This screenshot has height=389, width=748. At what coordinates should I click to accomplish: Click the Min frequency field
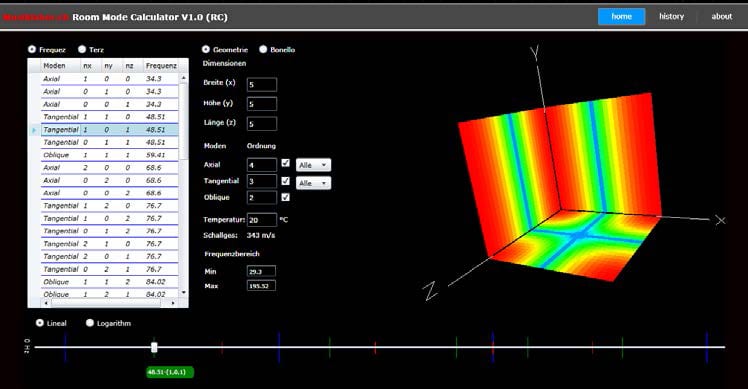(x=261, y=271)
